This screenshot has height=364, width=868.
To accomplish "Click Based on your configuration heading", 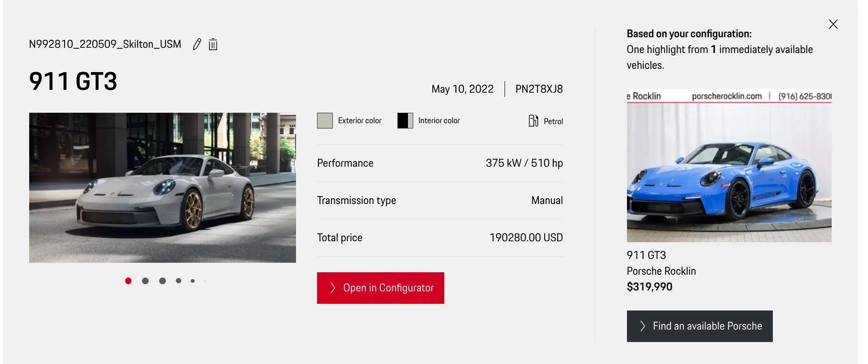I will pyautogui.click(x=689, y=34).
